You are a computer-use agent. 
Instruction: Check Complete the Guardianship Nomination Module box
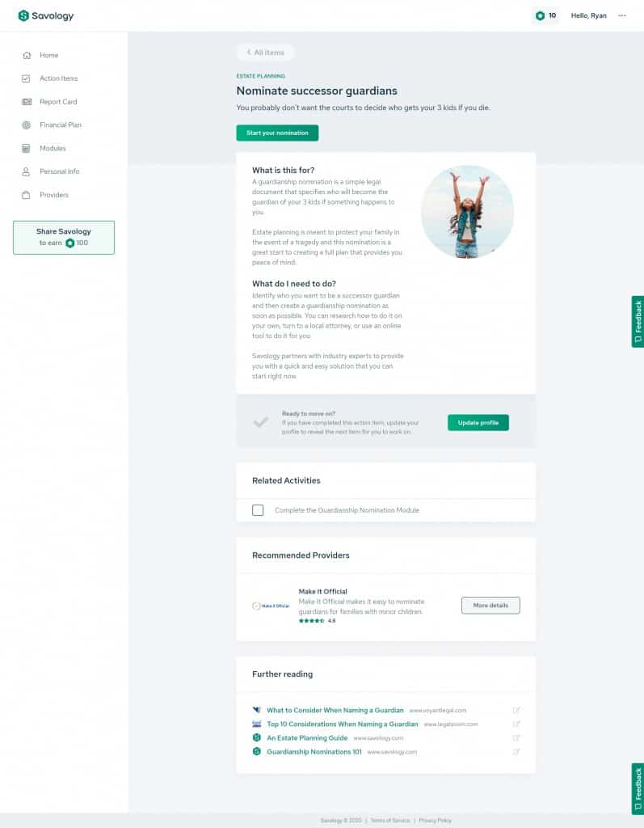(258, 510)
